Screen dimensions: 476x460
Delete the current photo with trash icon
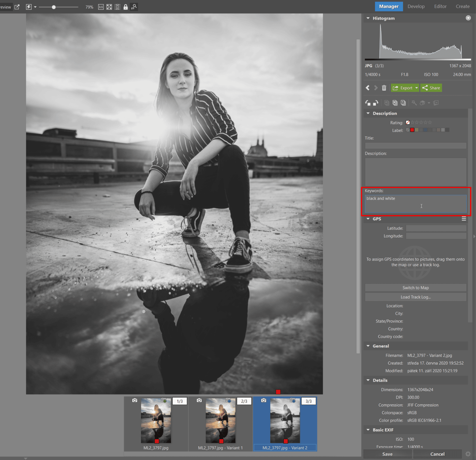[384, 88]
